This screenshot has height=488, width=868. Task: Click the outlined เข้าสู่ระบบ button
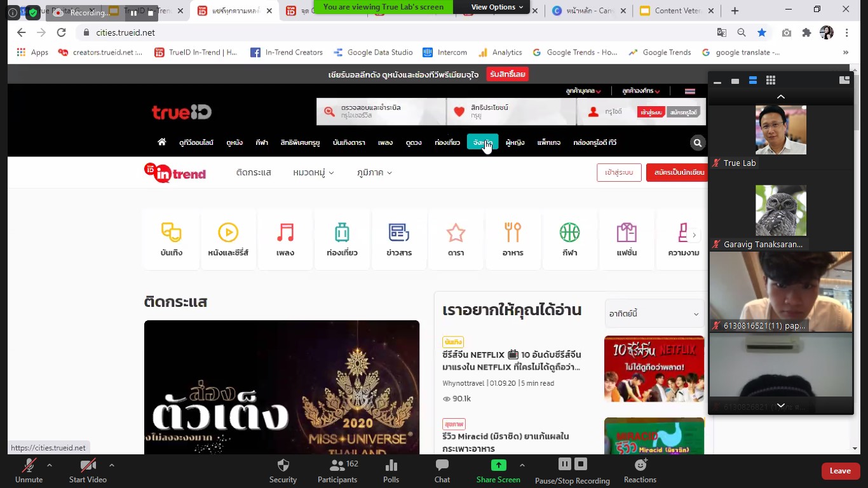(619, 172)
